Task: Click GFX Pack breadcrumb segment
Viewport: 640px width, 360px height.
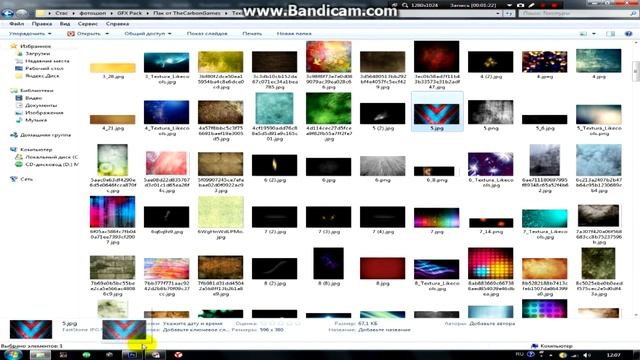Action: 129,13
